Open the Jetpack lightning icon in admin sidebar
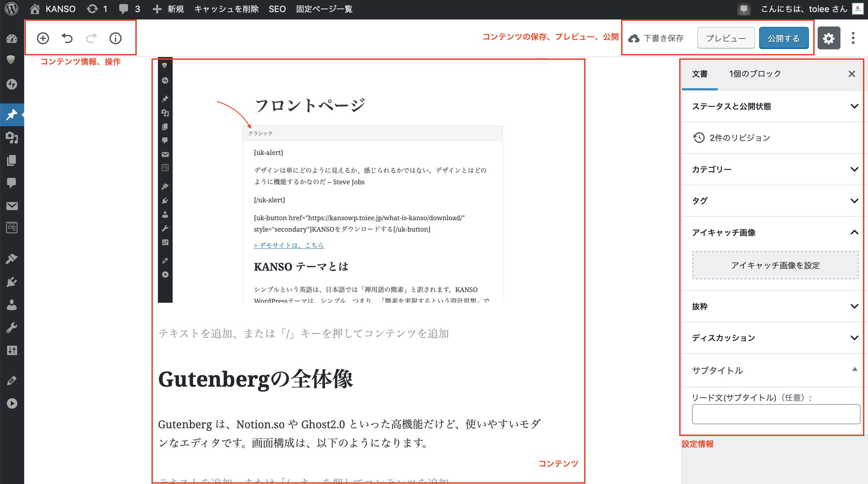The width and height of the screenshot is (868, 484). click(x=12, y=84)
